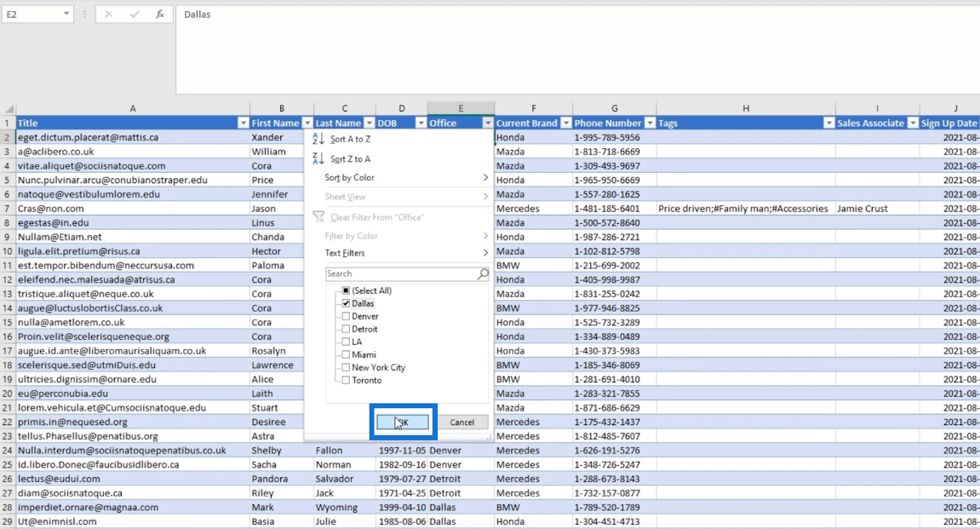
Task: Select row 24 header
Action: (x=8, y=451)
